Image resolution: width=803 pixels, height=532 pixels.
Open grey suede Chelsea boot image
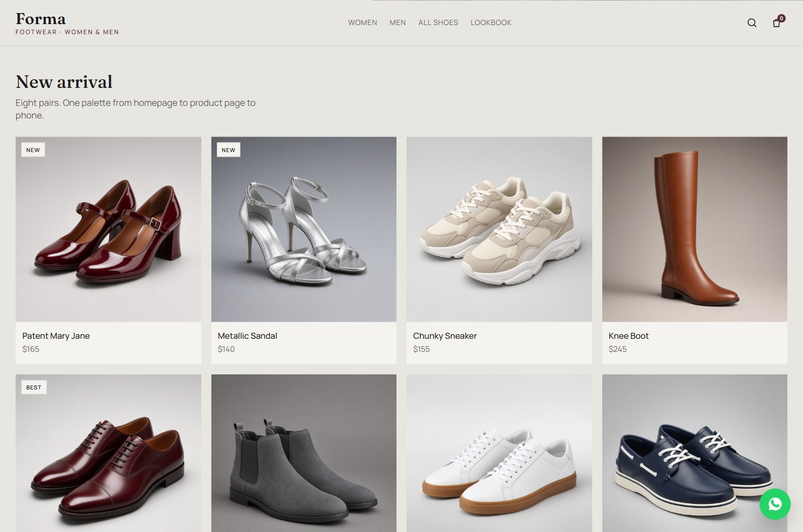[304, 453]
